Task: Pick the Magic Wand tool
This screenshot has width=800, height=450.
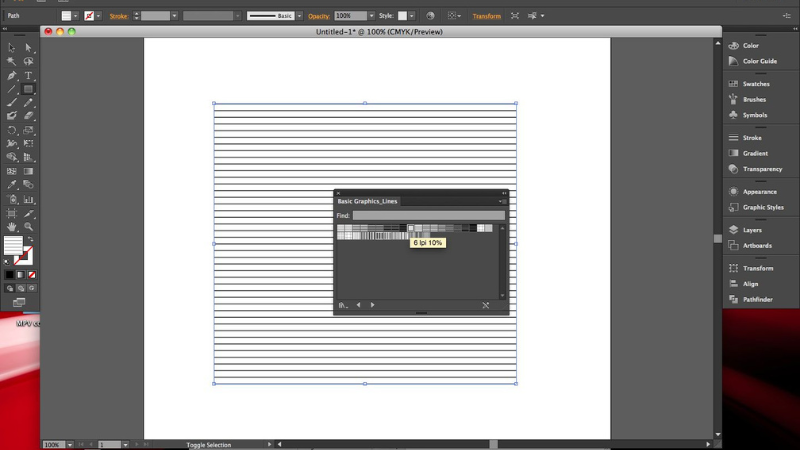Action: click(x=12, y=61)
